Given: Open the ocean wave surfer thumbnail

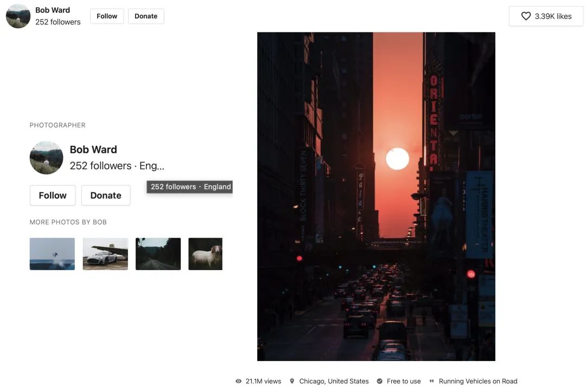Looking at the screenshot, I should [52, 254].
